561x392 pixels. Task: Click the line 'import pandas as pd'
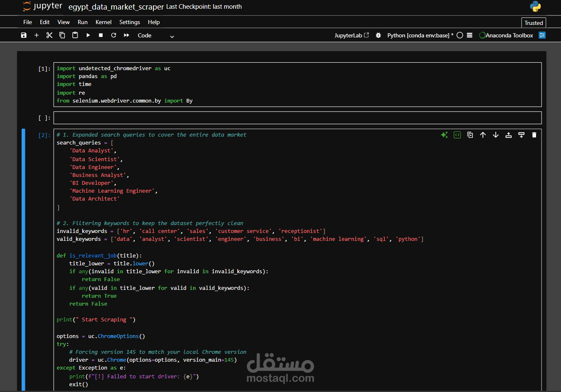coord(87,76)
